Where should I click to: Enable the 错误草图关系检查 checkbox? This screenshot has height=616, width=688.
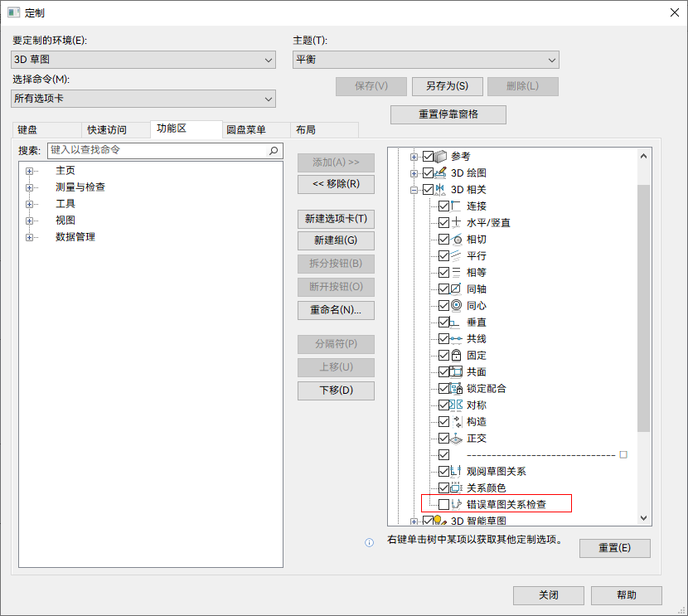pos(443,504)
